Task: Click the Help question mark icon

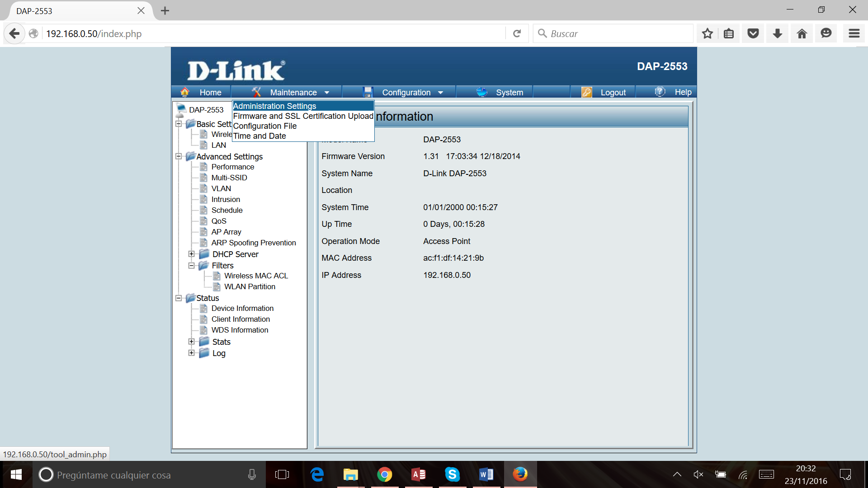Action: (x=660, y=92)
